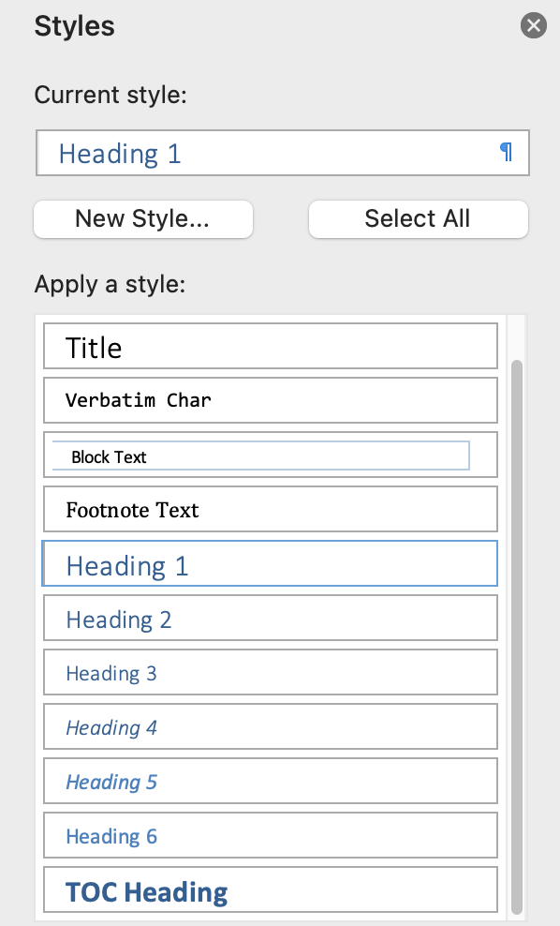Apply the Heading 5 style

coord(270,781)
